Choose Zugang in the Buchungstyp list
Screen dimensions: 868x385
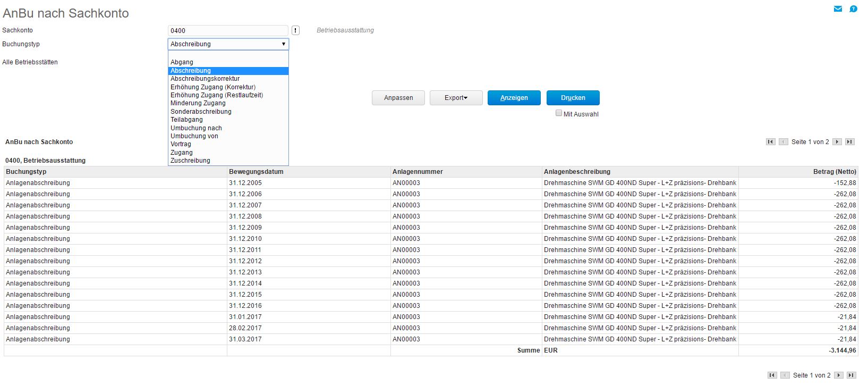(182, 153)
